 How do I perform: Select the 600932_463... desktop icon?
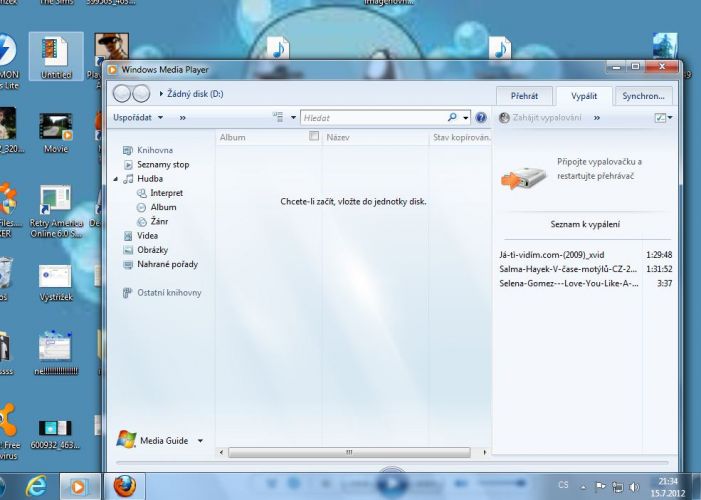point(55,433)
